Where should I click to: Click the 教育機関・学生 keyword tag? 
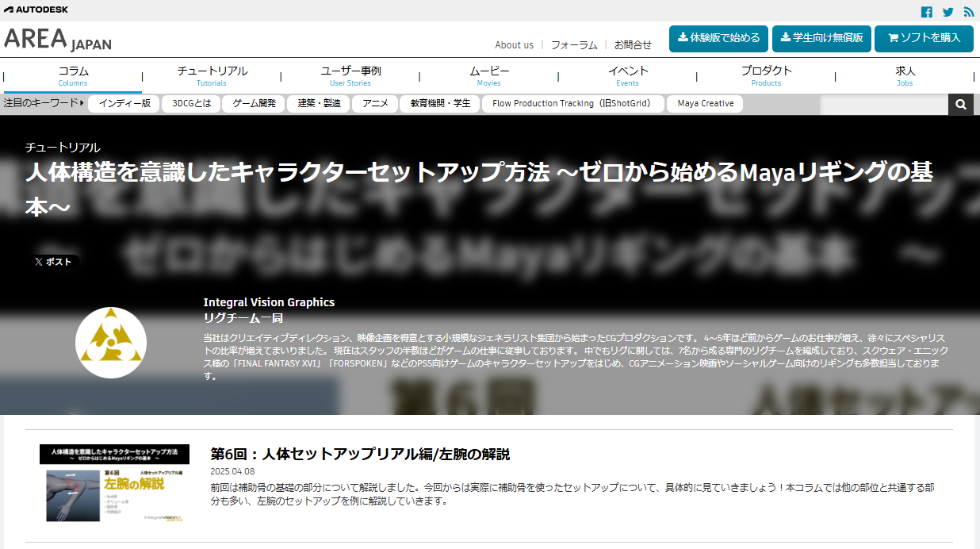(440, 104)
